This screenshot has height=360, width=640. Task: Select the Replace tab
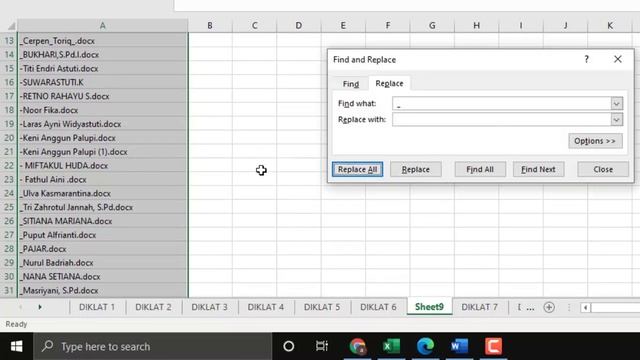click(389, 83)
